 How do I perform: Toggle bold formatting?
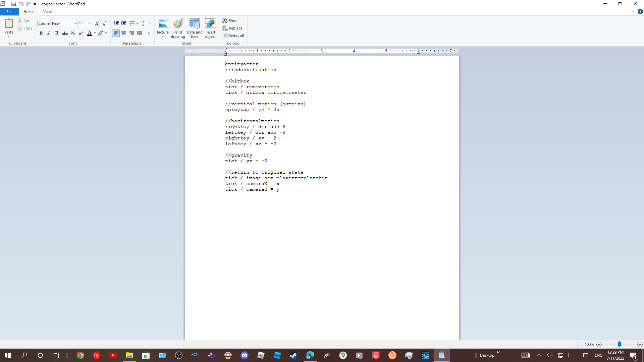(41, 33)
